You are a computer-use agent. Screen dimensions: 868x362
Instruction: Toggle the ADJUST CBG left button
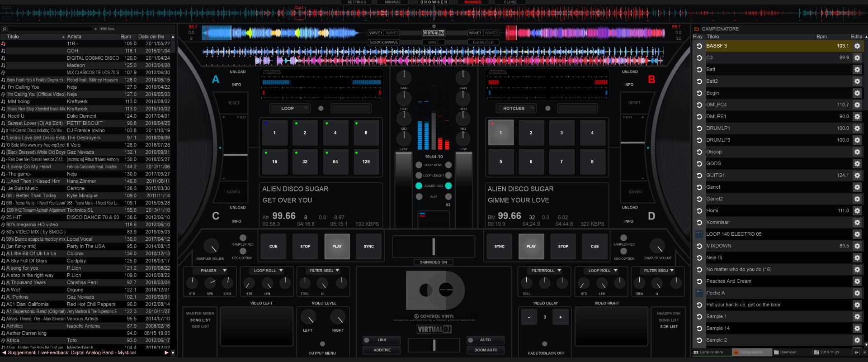point(419,186)
